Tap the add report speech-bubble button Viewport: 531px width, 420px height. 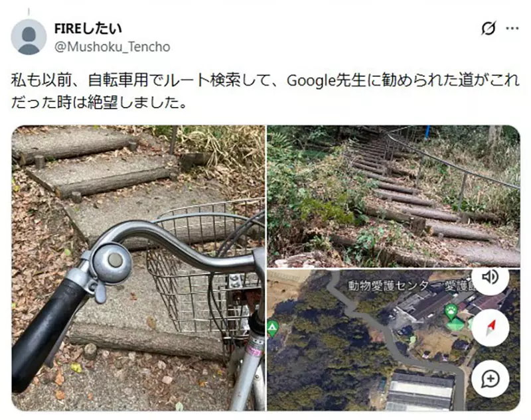click(491, 379)
